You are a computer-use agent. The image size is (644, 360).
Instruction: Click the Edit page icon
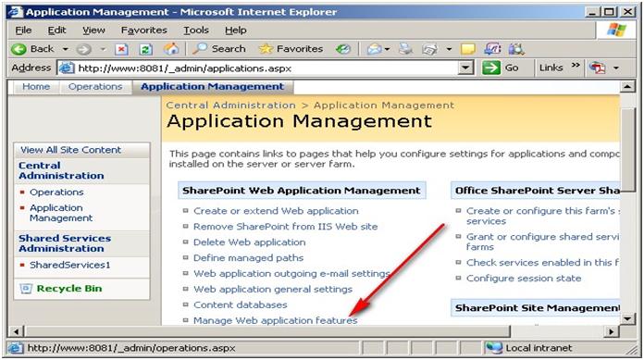click(x=430, y=49)
